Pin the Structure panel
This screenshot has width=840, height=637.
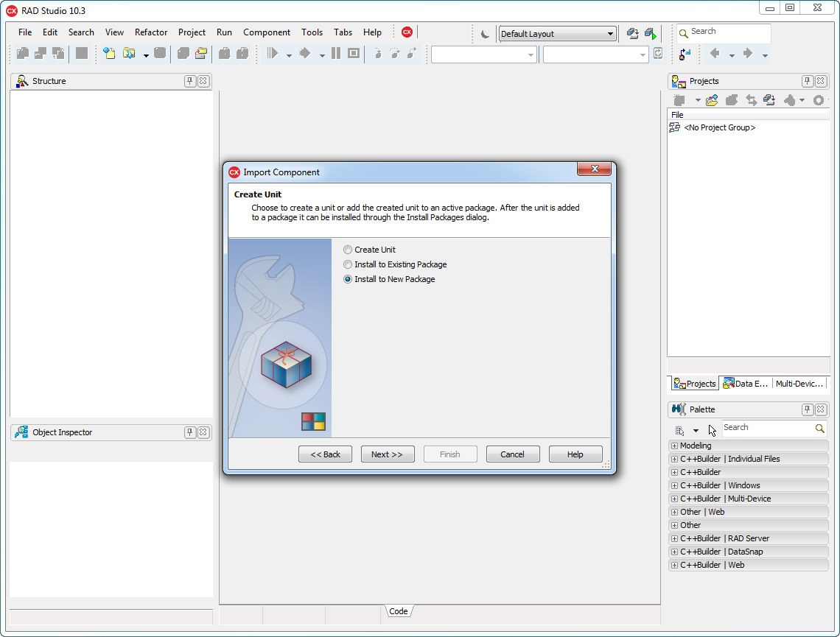click(x=189, y=81)
